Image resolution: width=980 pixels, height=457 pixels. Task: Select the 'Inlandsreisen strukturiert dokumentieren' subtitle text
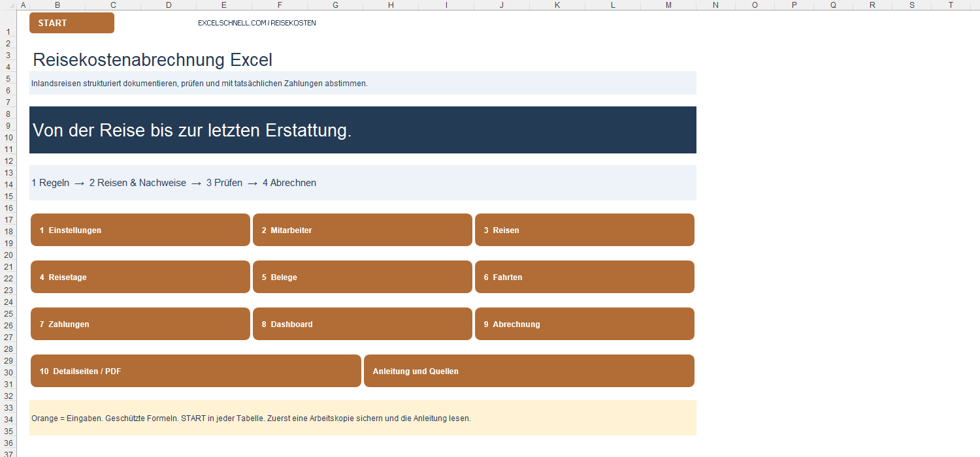[x=199, y=84]
